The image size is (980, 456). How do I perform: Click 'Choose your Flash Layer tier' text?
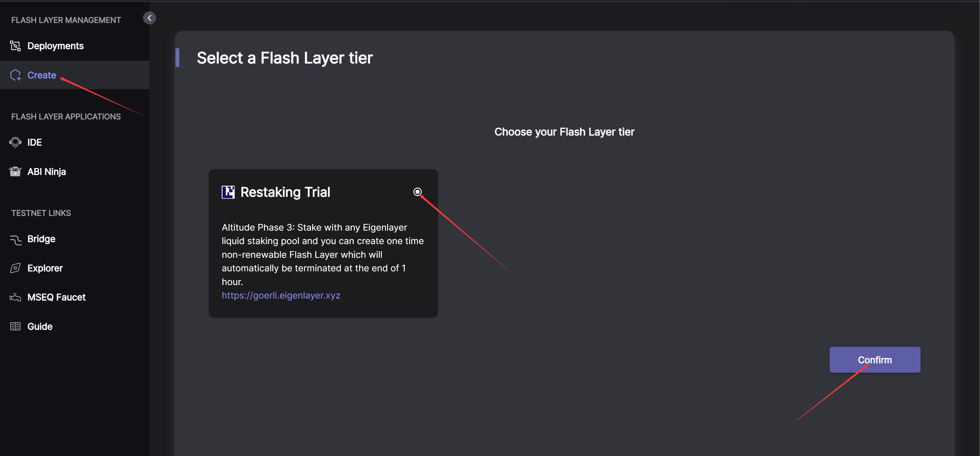click(x=564, y=132)
